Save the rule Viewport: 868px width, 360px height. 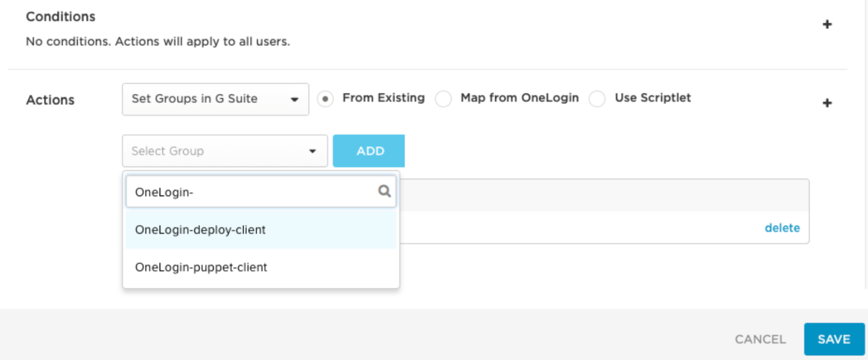834,339
